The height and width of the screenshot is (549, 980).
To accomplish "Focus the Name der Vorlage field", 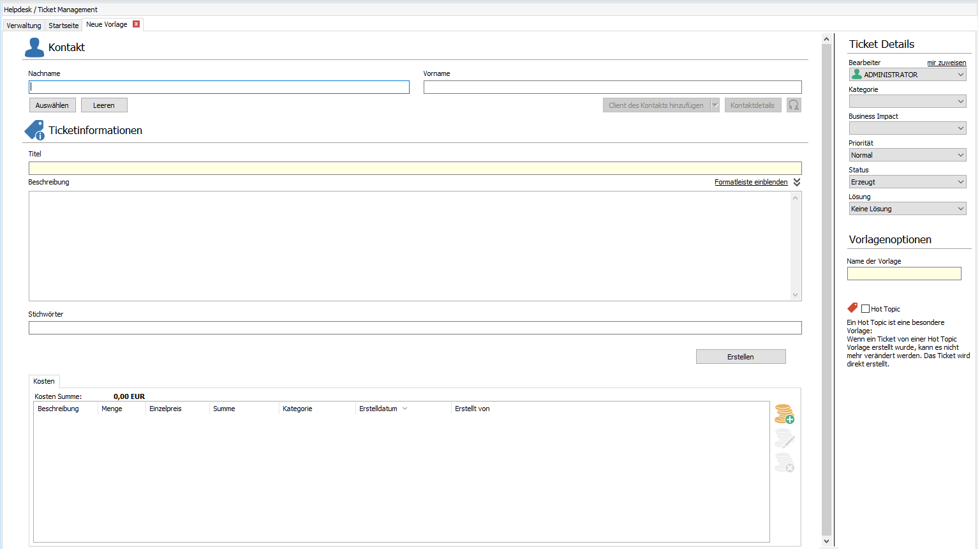I will tap(903, 274).
